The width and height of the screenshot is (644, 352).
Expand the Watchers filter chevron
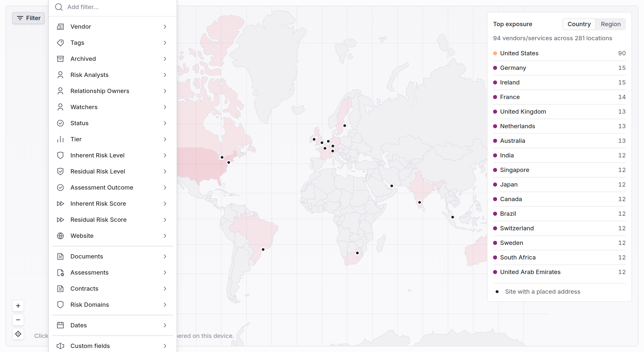[x=165, y=107]
